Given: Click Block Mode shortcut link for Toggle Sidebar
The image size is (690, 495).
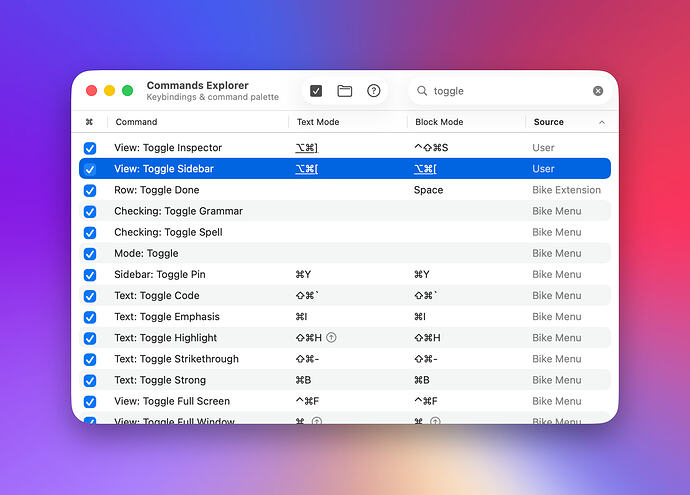Looking at the screenshot, I should (425, 169).
